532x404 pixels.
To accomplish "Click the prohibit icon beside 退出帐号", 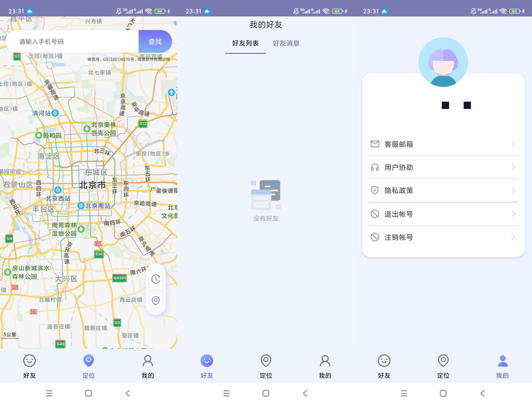I will coord(375,214).
